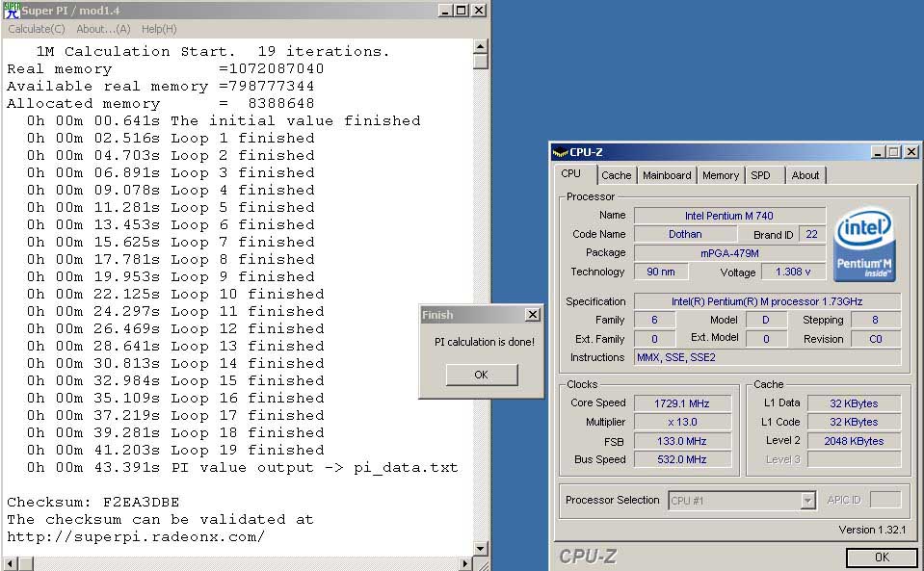Click OK in the Finish dialog
The width and height of the screenshot is (924, 571).
point(482,375)
